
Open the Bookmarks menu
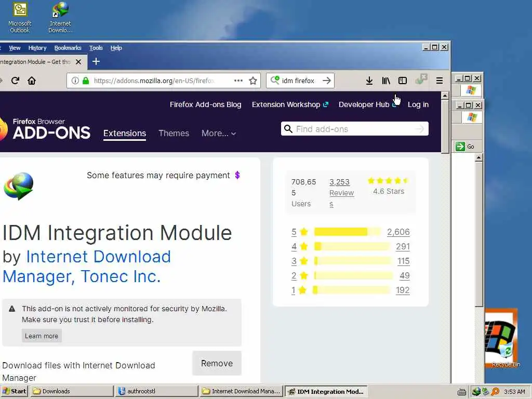pos(68,48)
